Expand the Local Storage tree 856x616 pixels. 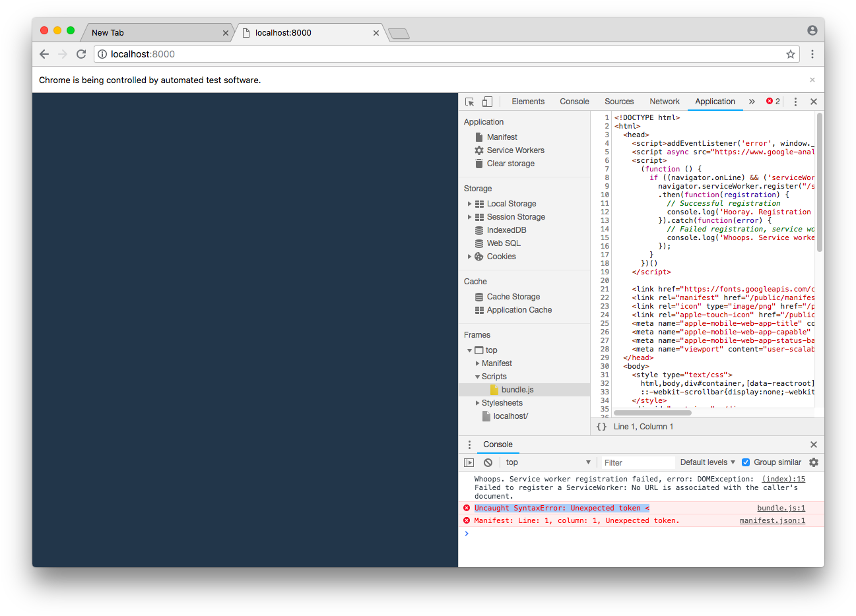[x=469, y=203]
